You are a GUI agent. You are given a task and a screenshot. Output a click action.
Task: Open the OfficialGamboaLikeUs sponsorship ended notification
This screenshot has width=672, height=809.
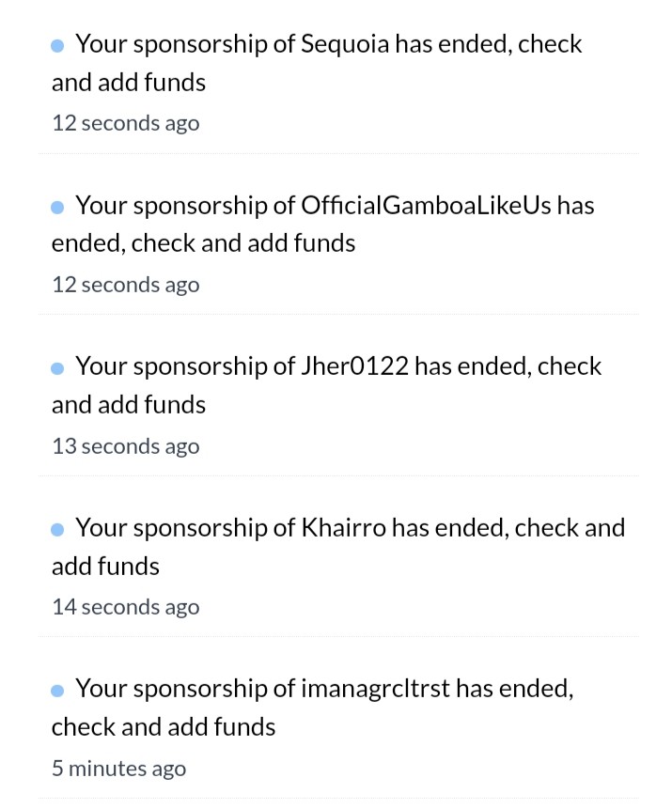click(338, 243)
